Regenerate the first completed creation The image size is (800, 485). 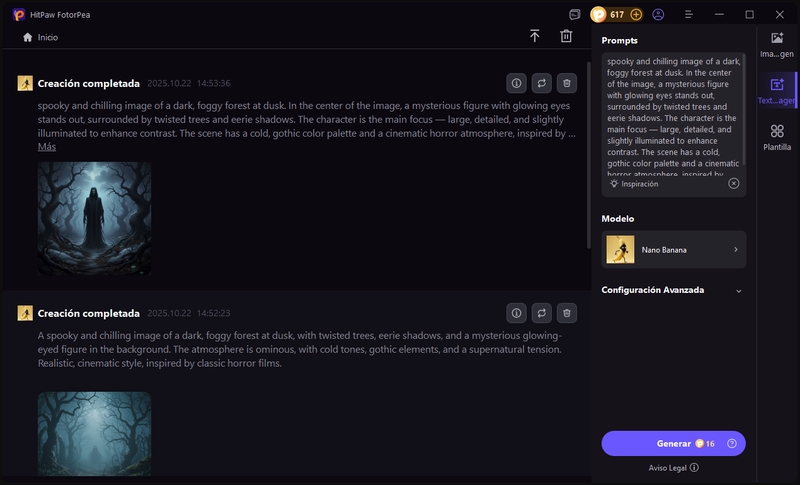pos(541,84)
